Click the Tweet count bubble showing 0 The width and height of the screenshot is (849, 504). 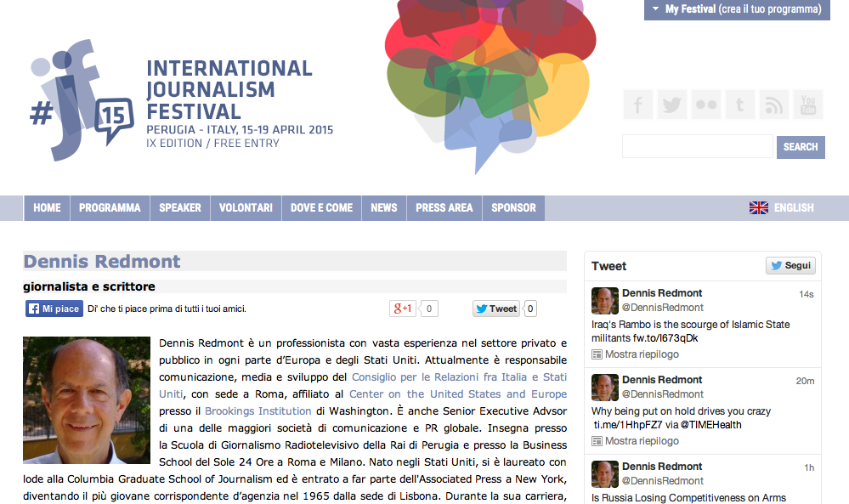pos(530,309)
